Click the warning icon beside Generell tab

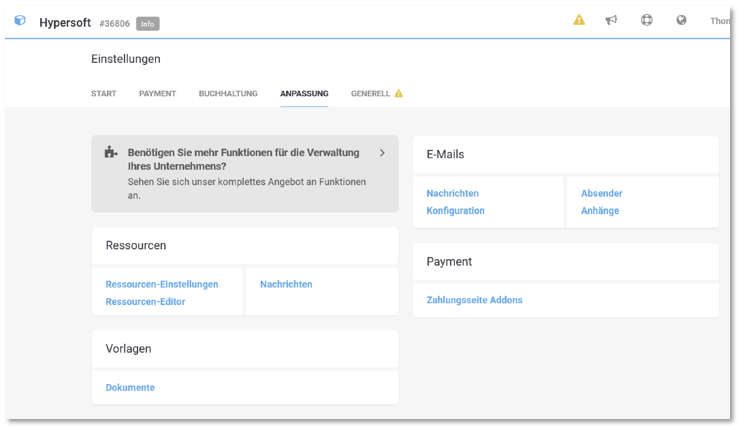coord(398,94)
